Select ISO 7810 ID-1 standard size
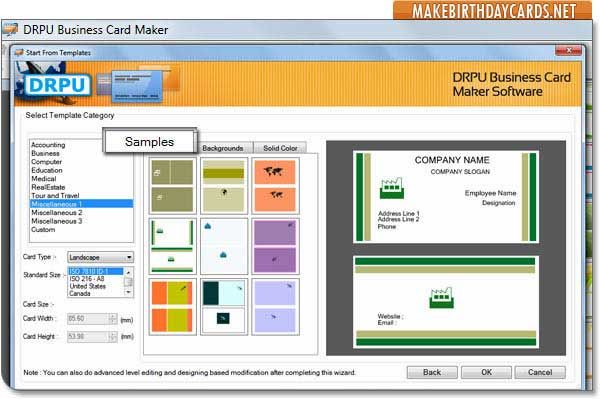This screenshot has width=600, height=399. 96,271
